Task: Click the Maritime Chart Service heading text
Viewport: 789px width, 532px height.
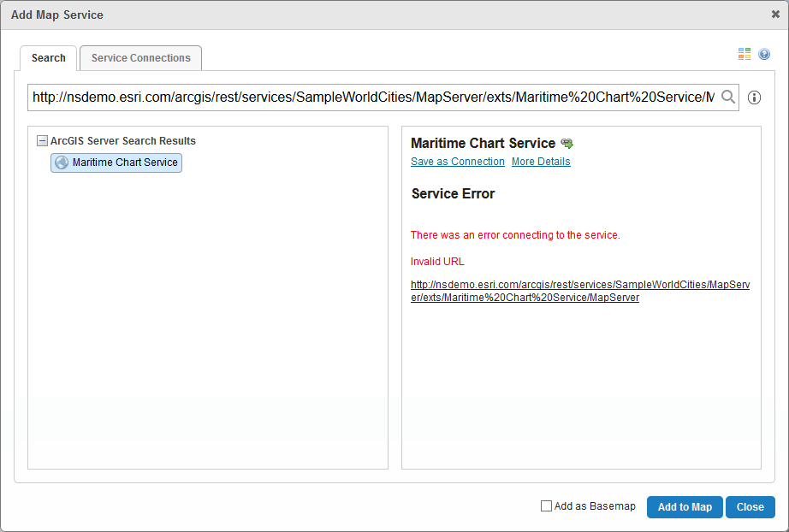Action: pyautogui.click(x=483, y=144)
